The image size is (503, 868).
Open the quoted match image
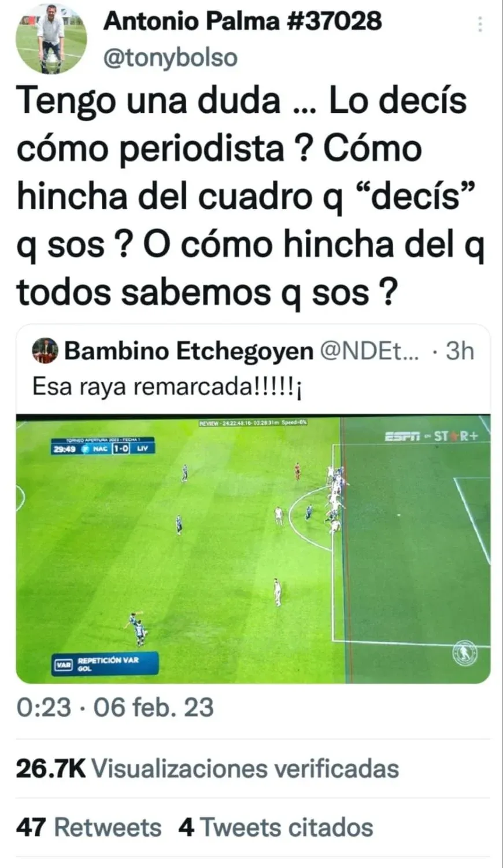tap(253, 549)
